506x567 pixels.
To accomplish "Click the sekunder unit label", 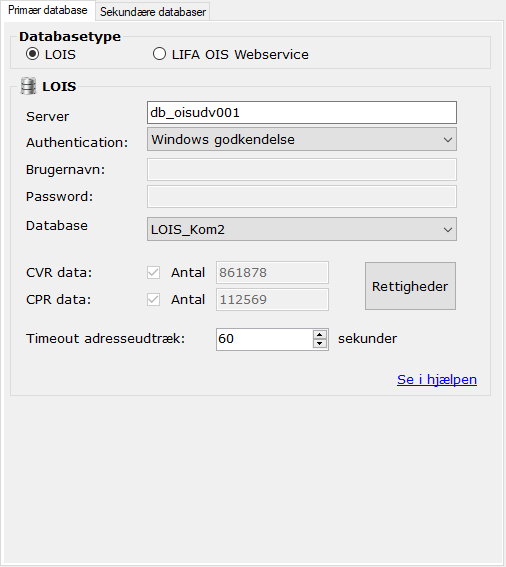I will pyautogui.click(x=367, y=339).
